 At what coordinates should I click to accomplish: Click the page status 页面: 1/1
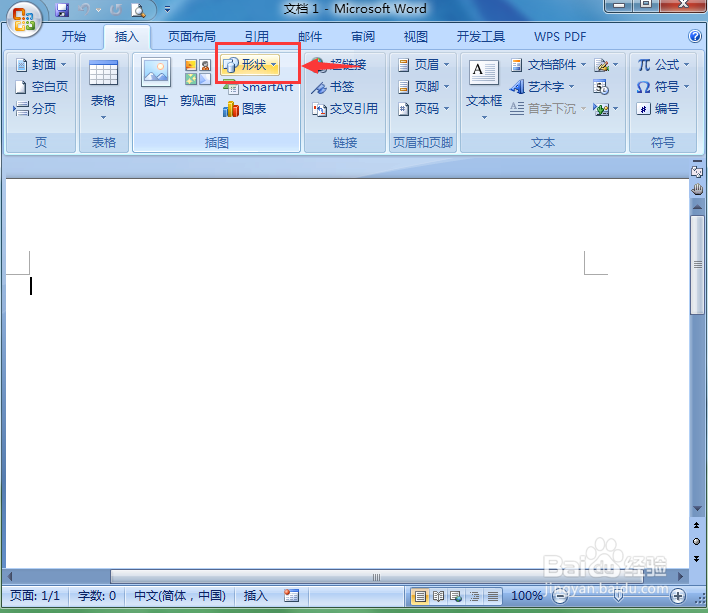tap(35, 596)
